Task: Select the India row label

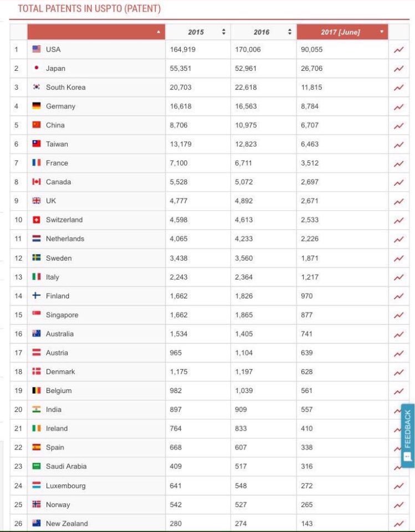Action: point(54,410)
